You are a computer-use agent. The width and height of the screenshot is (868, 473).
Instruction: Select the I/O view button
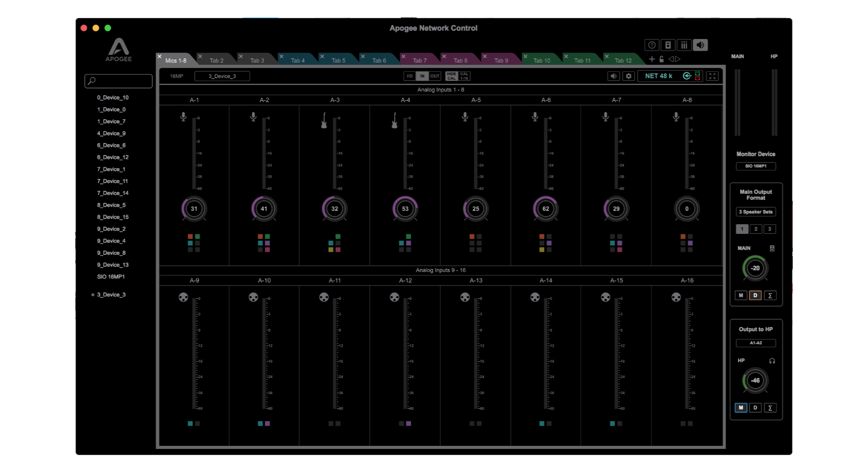409,76
